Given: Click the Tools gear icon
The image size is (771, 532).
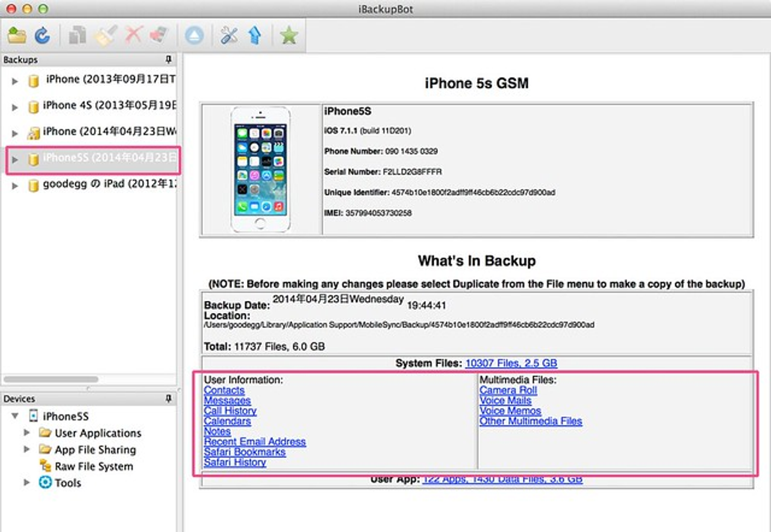Looking at the screenshot, I should [45, 482].
